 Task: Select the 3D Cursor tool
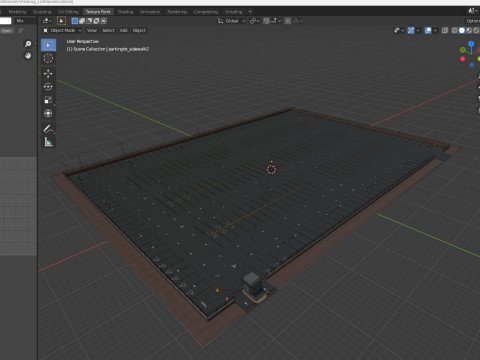pos(48,58)
